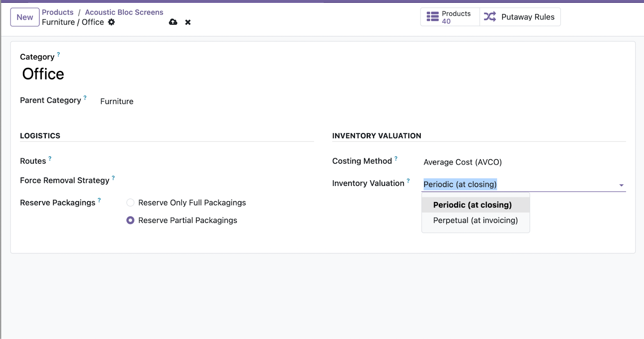Choose Perpetual (at invoicing) option
Viewport: 644px width, 339px height.
click(475, 220)
